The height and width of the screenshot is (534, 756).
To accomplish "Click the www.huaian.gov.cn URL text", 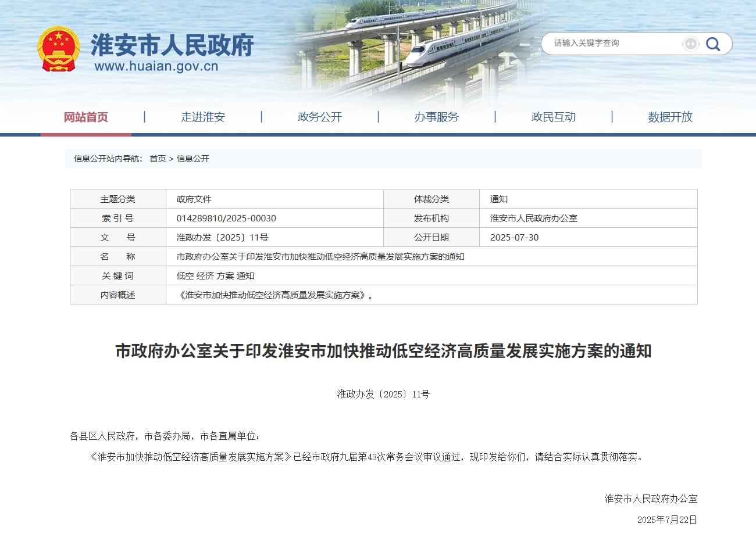I will click(156, 66).
